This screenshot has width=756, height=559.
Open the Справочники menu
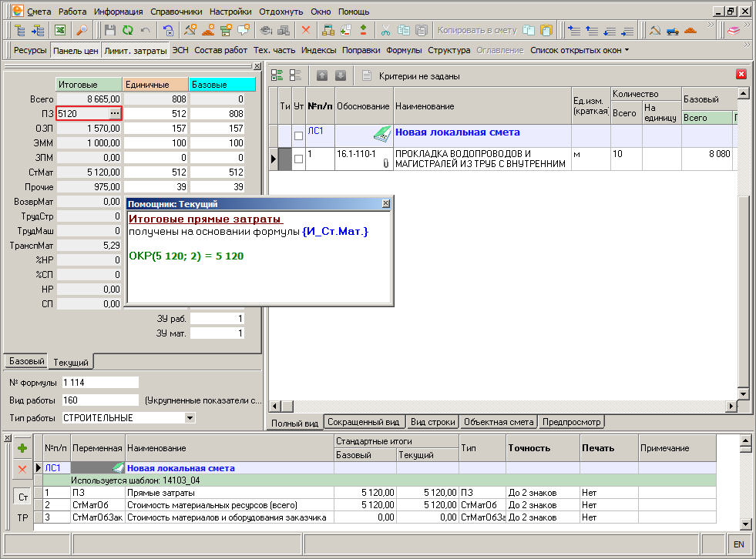(x=176, y=12)
